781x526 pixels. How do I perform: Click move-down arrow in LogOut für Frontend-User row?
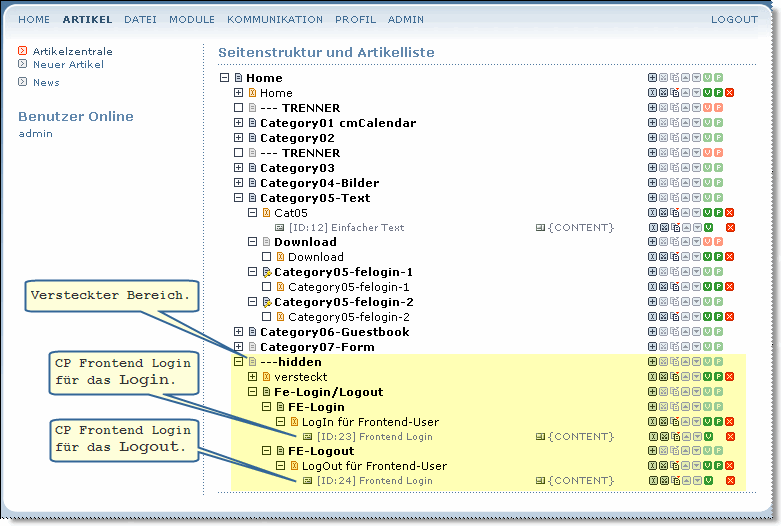coord(697,466)
